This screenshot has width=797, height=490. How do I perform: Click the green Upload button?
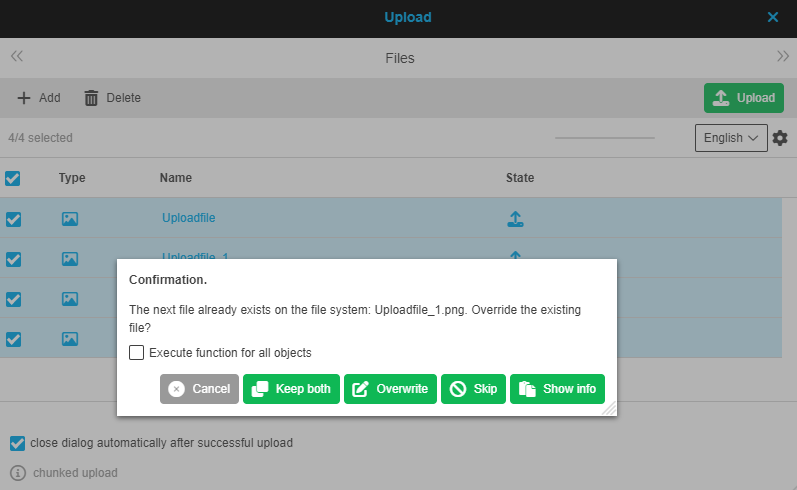[744, 98]
